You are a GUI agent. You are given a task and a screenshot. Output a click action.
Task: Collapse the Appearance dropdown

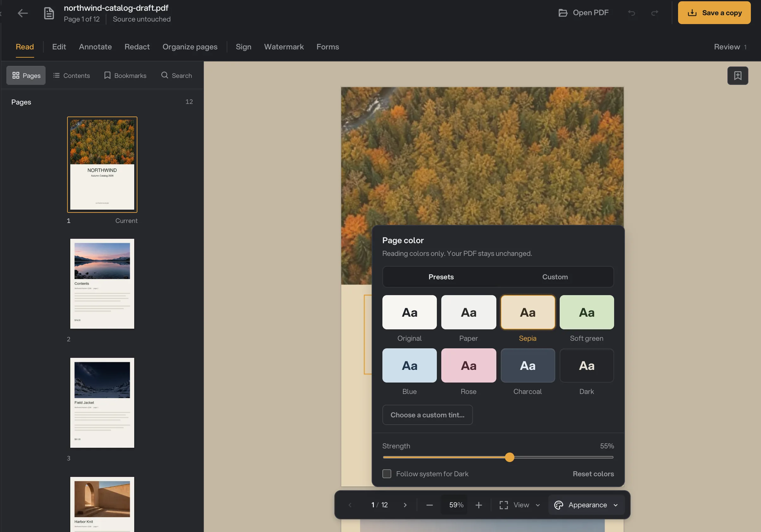click(x=586, y=505)
